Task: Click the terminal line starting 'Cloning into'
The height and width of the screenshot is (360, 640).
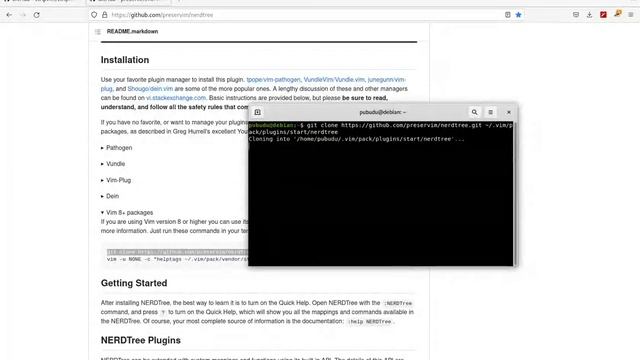Action: tap(356, 139)
